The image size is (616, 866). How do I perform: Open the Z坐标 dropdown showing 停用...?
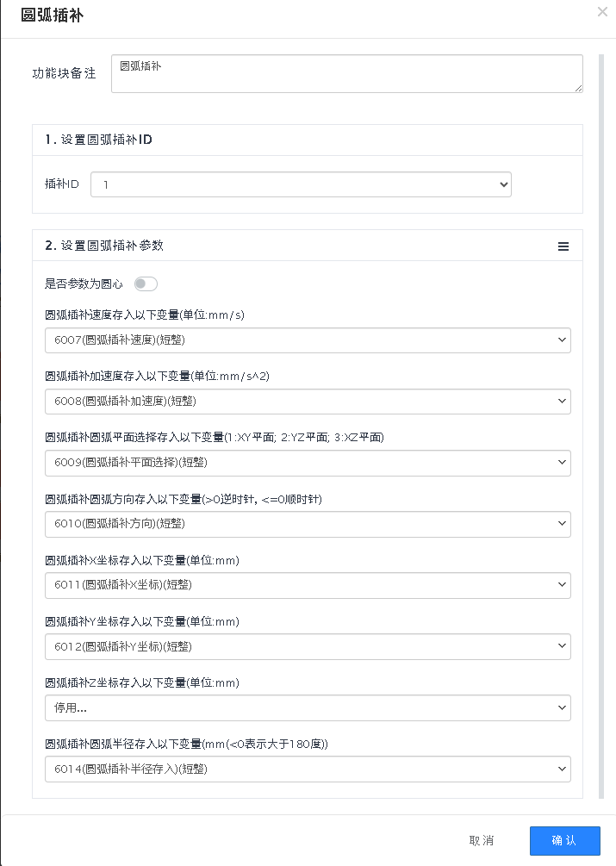point(308,708)
